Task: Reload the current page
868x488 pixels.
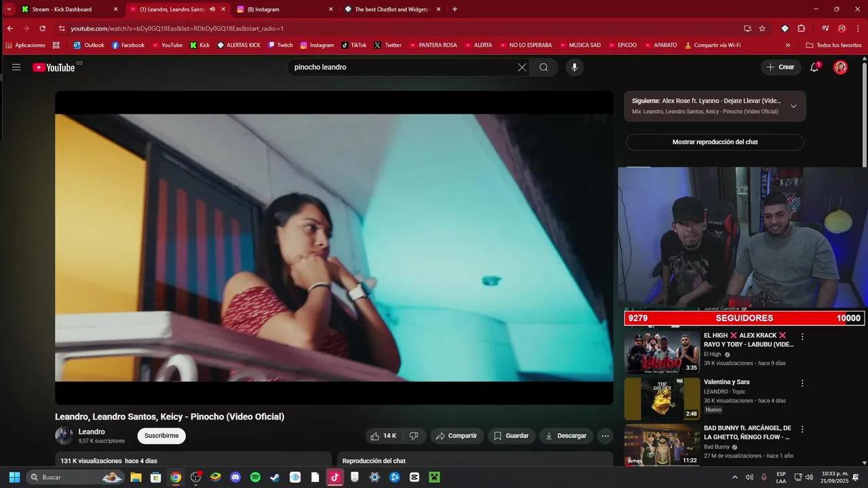Action: 42,28
